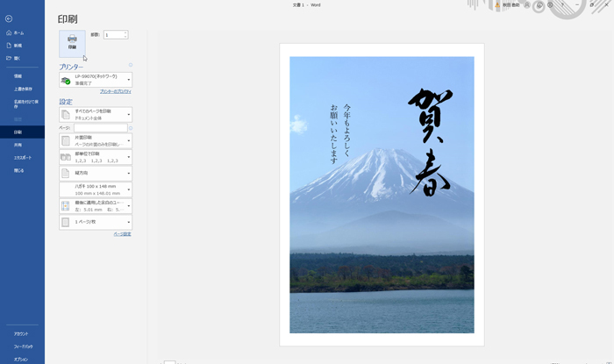
Task: Click the LP-S9070 printer status icon
Action: click(x=66, y=80)
